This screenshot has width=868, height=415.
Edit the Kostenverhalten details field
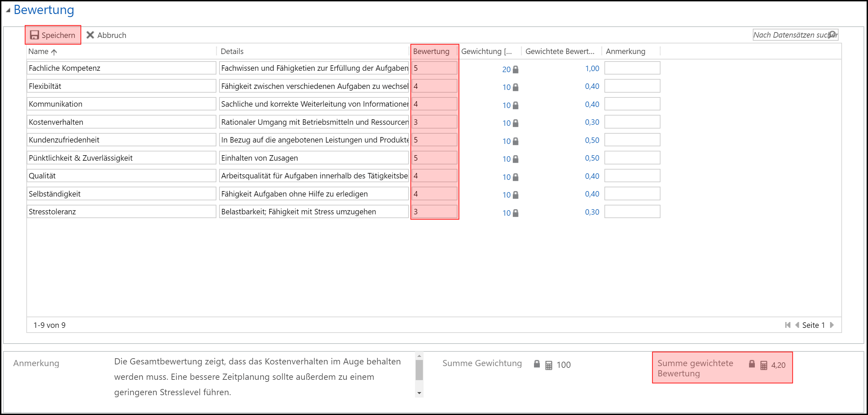click(314, 122)
